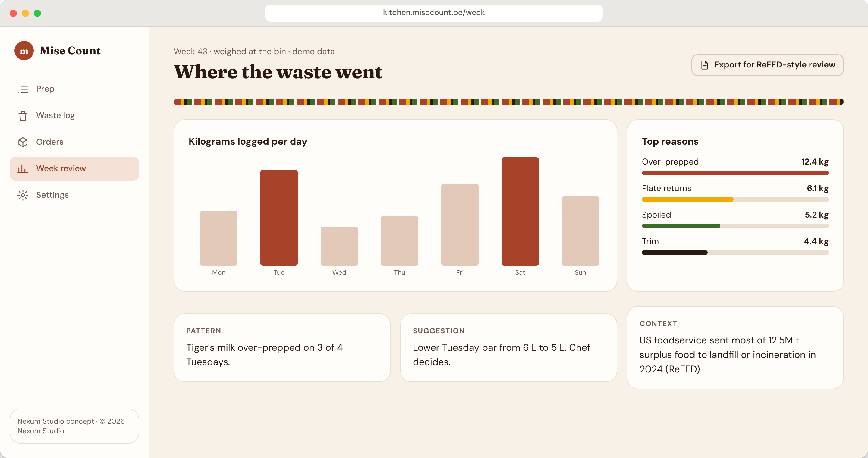Click the 'Mise Count' brand name
The width and height of the screenshot is (868, 458).
[70, 51]
